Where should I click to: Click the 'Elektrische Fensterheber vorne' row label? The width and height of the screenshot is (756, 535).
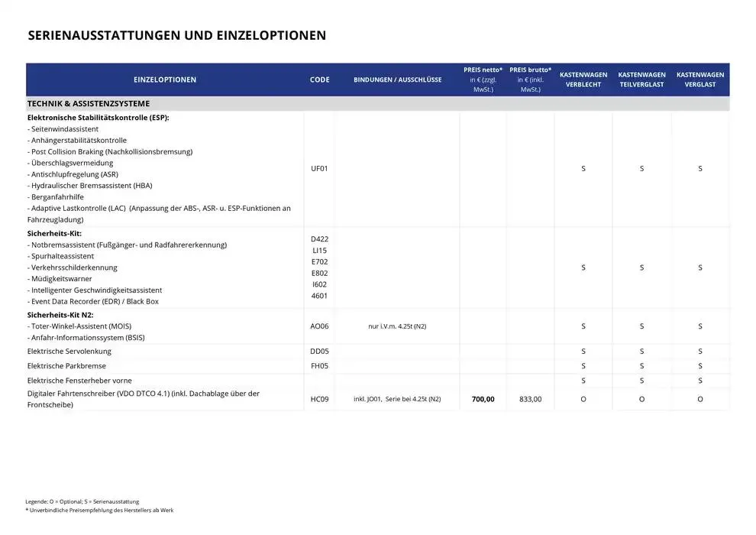pyautogui.click(x=79, y=381)
